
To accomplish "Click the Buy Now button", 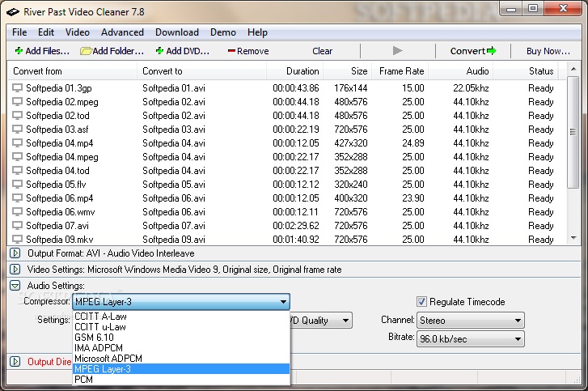I will [548, 51].
